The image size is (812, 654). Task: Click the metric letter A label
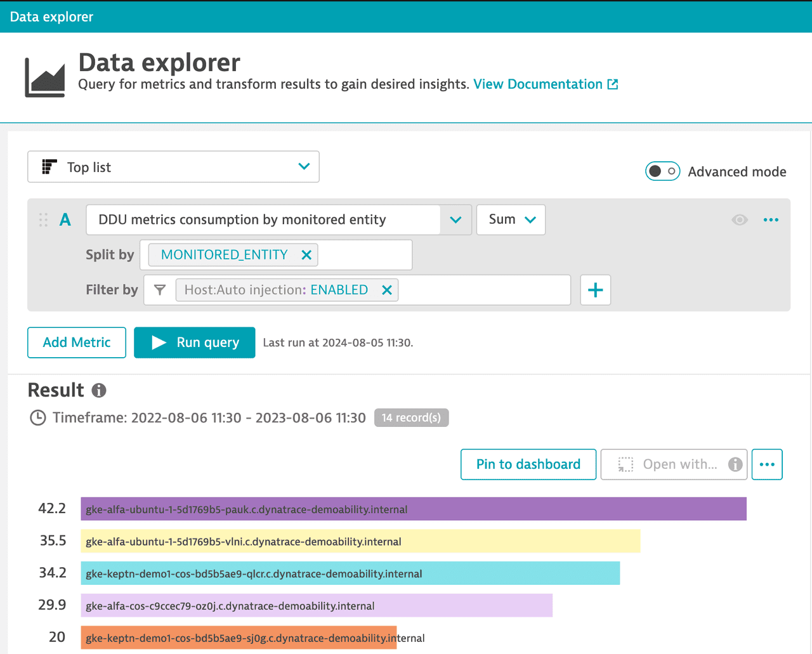65,219
